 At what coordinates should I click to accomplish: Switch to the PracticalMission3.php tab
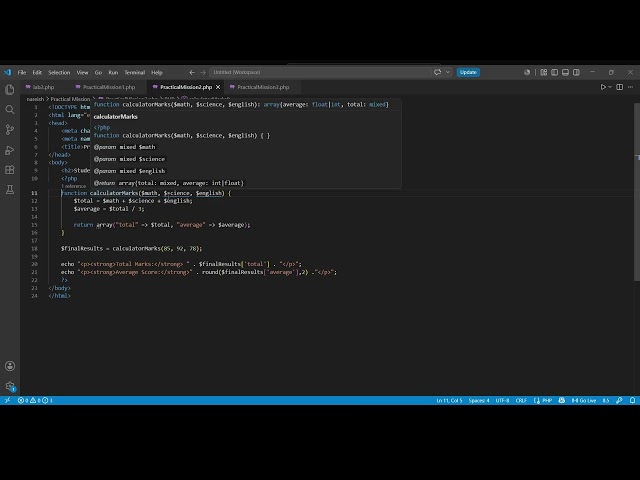(263, 87)
